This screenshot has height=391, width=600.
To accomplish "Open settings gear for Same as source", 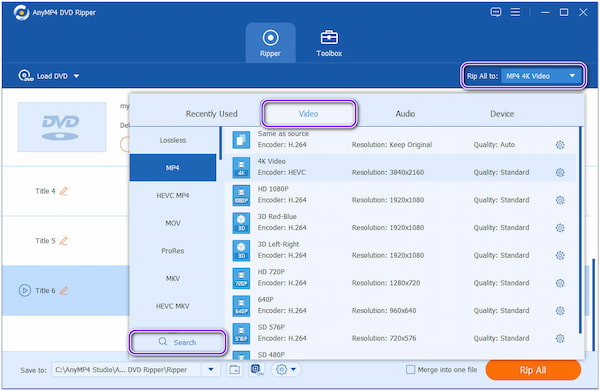I will 560,145.
